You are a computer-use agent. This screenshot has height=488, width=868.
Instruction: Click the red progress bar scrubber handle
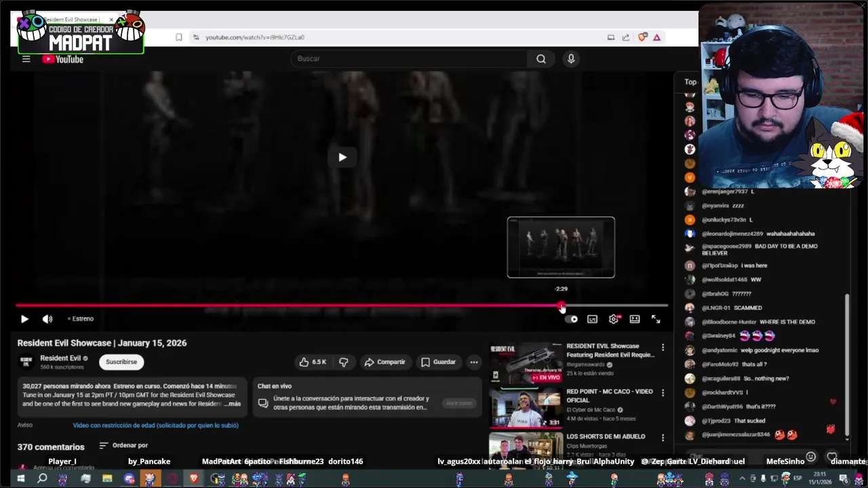tap(561, 306)
